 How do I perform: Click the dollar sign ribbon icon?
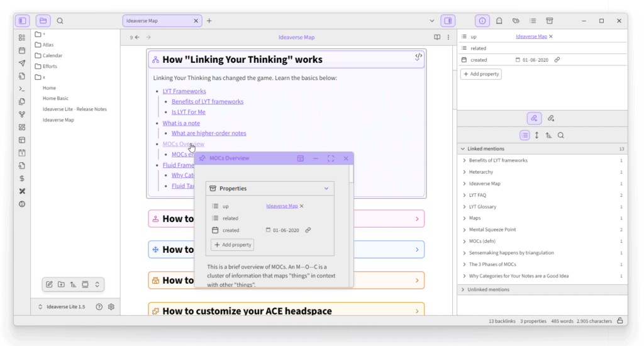click(x=22, y=178)
